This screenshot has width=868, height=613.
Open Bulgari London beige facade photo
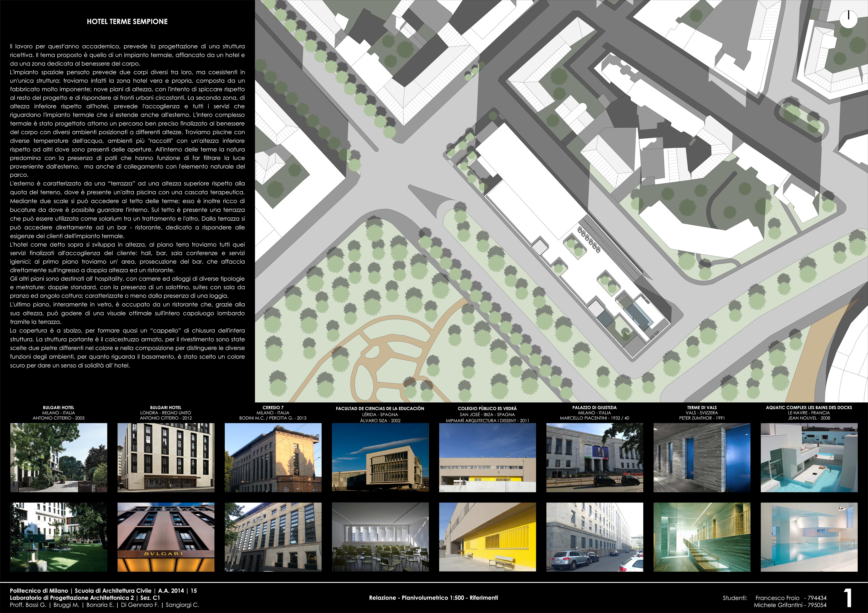166,458
